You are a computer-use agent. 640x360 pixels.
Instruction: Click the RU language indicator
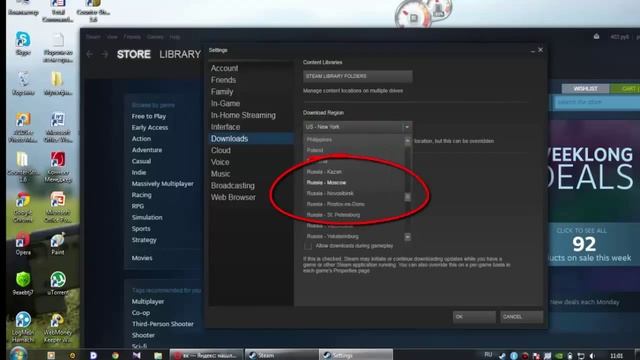coord(488,355)
